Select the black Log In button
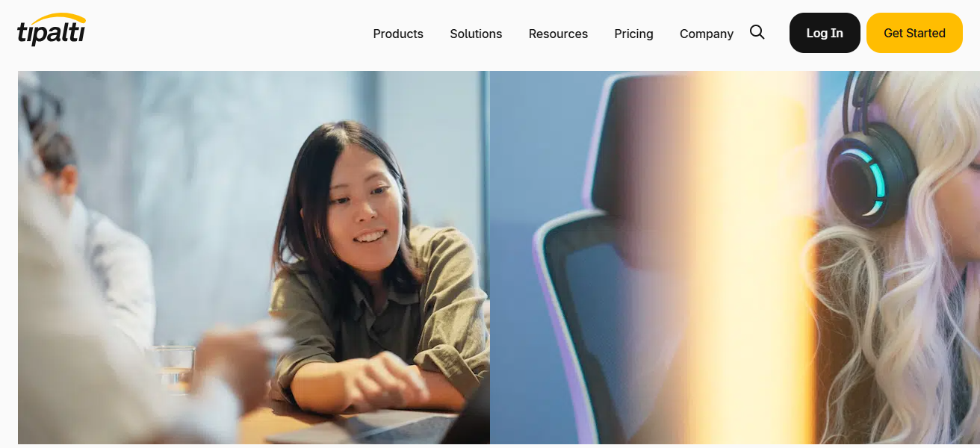980x448 pixels. pos(825,33)
